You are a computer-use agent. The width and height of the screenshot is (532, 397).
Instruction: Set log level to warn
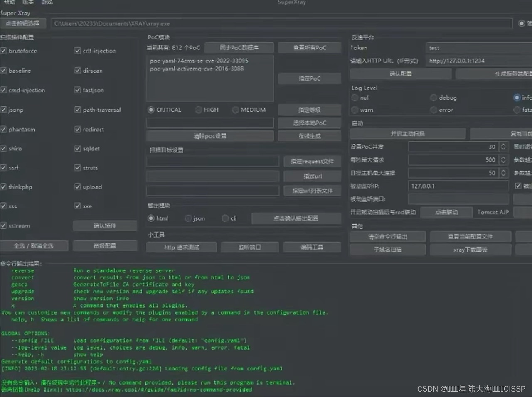[x=355, y=110]
